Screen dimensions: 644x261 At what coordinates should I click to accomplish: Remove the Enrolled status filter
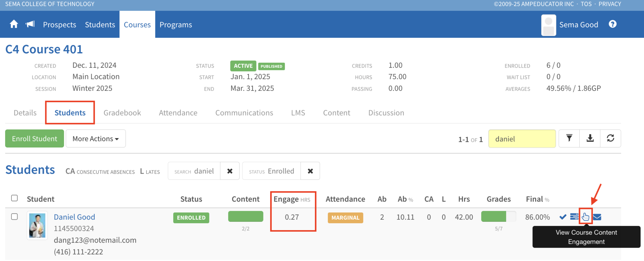[x=310, y=171]
